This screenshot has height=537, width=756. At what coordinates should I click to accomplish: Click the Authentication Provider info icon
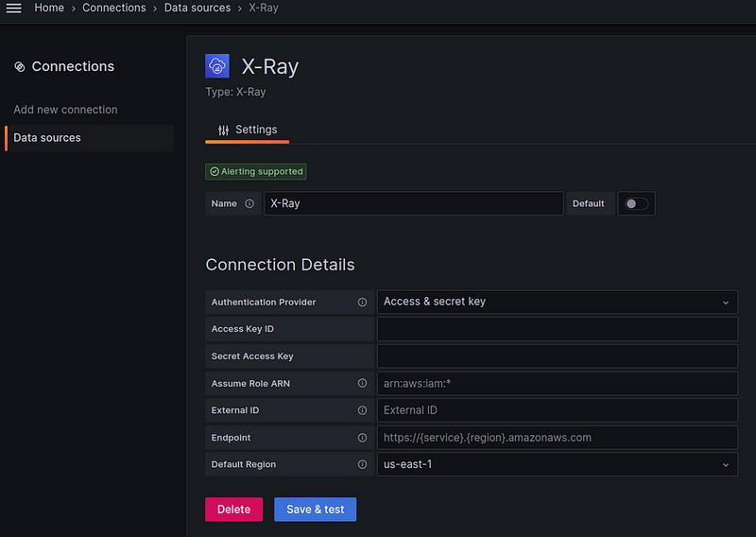coord(362,303)
